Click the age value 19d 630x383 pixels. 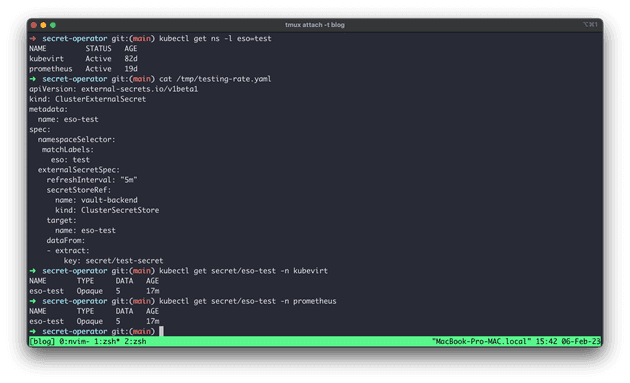click(x=131, y=69)
